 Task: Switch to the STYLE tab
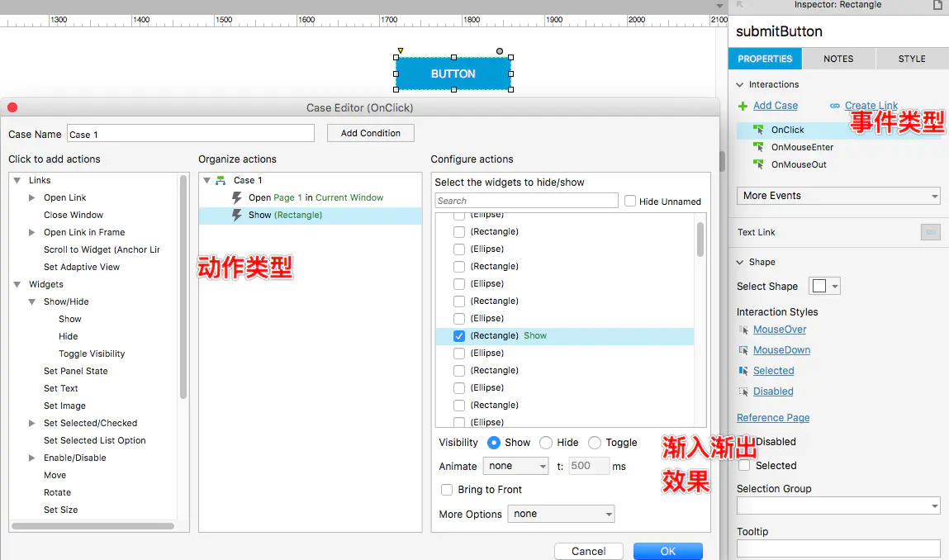pos(912,59)
